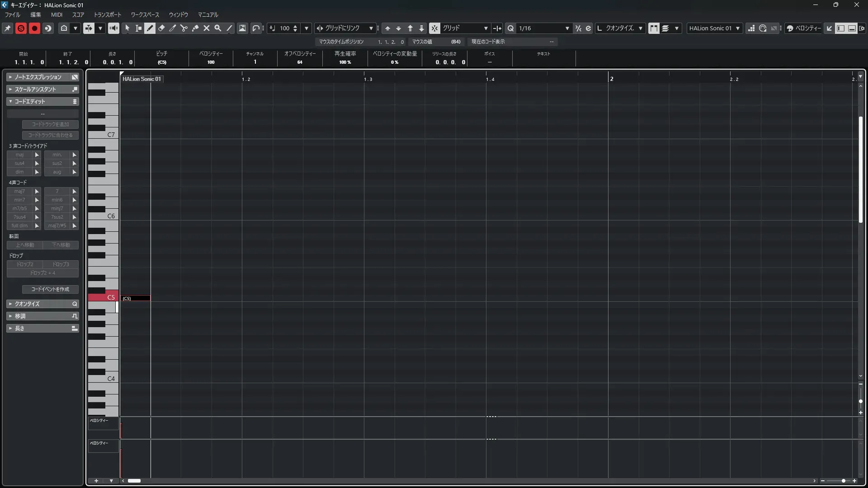This screenshot has height=488, width=868.
Task: Select the Zoom magnifier tool
Action: click(218, 28)
